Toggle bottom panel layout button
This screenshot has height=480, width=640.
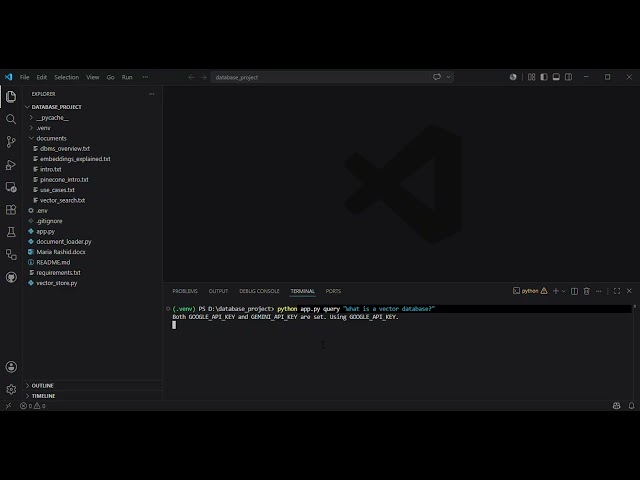[x=556, y=77]
